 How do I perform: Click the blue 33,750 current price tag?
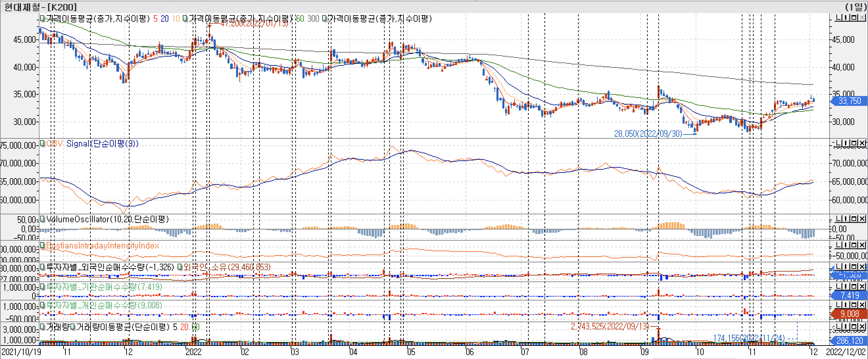849,101
